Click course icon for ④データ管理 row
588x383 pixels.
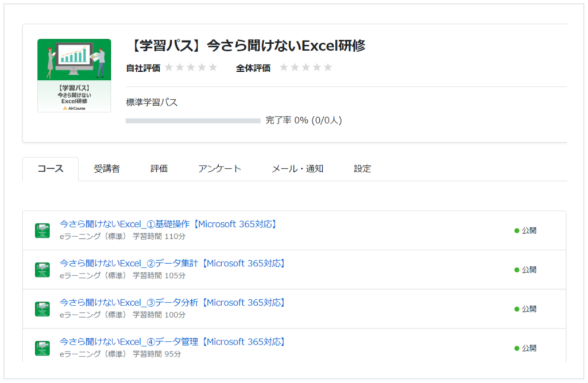[x=42, y=348]
